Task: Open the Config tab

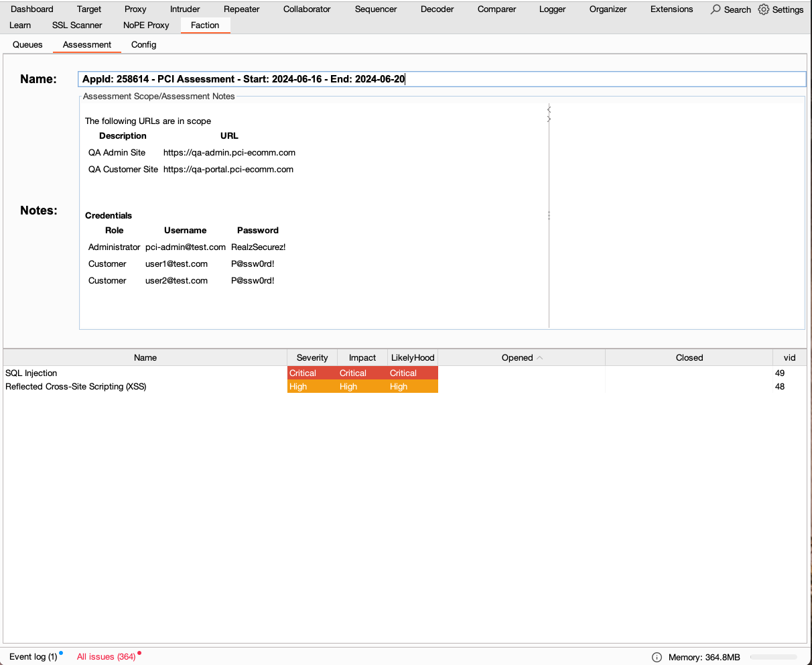Action: [143, 44]
